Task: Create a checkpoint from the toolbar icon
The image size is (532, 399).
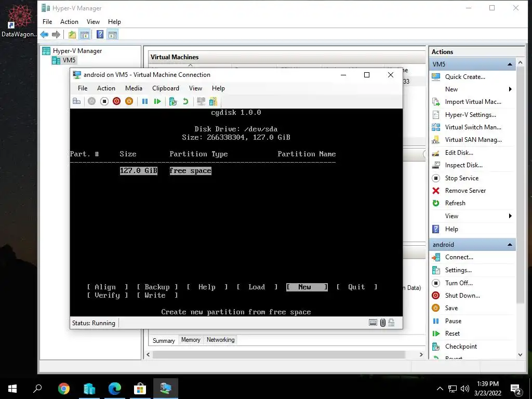Action: [x=173, y=101]
